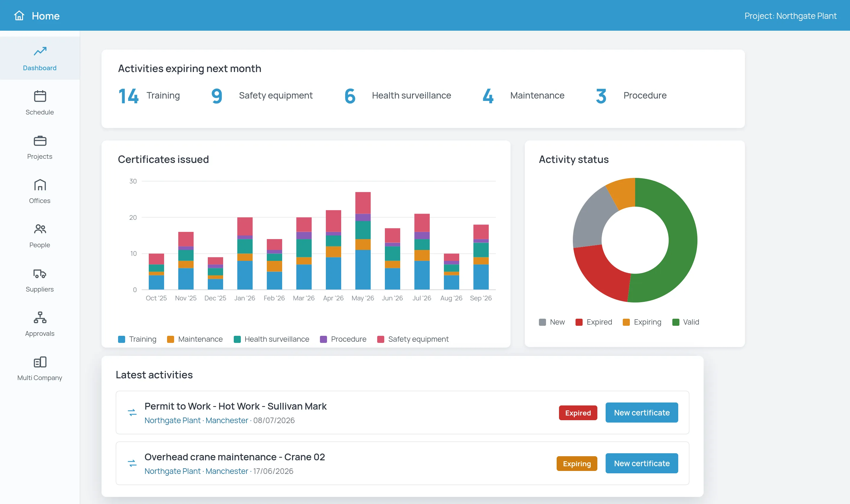Click the May '26 bar in chart
Viewport: 850px width, 504px height.
pyautogui.click(x=363, y=241)
